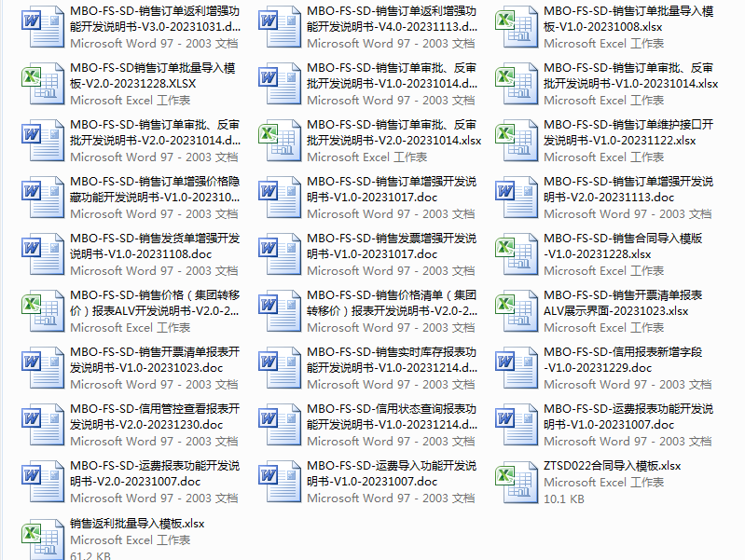Viewport: 745px width, 560px height.
Task: Click file name 信用管控查看报表开发说明书-V2.0-20231230.doc
Action: tap(155, 417)
